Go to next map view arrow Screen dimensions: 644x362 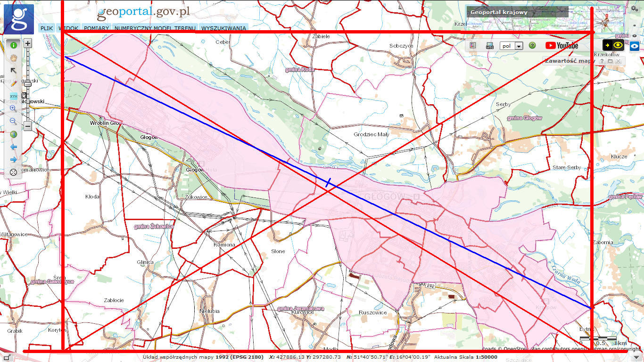tap(13, 159)
